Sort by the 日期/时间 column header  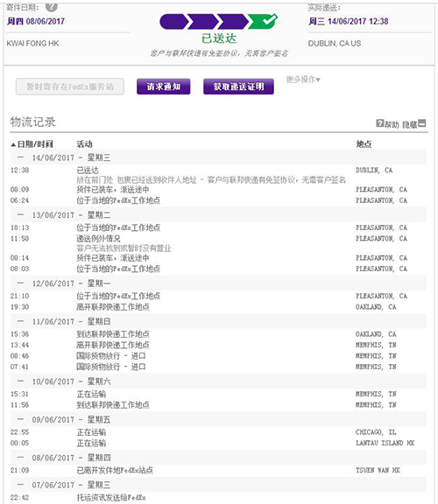coord(32,144)
